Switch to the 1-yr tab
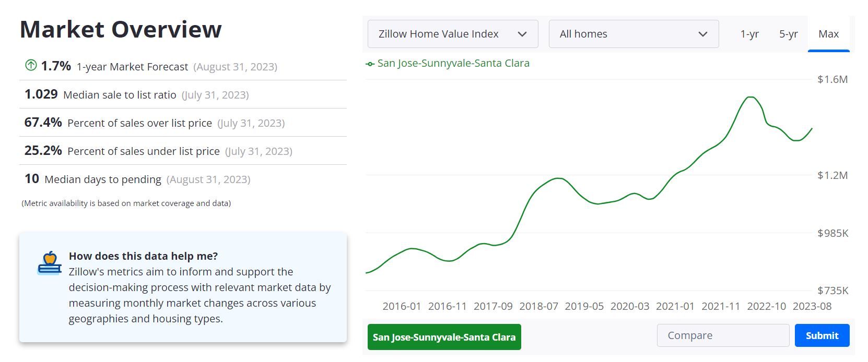 (x=750, y=33)
